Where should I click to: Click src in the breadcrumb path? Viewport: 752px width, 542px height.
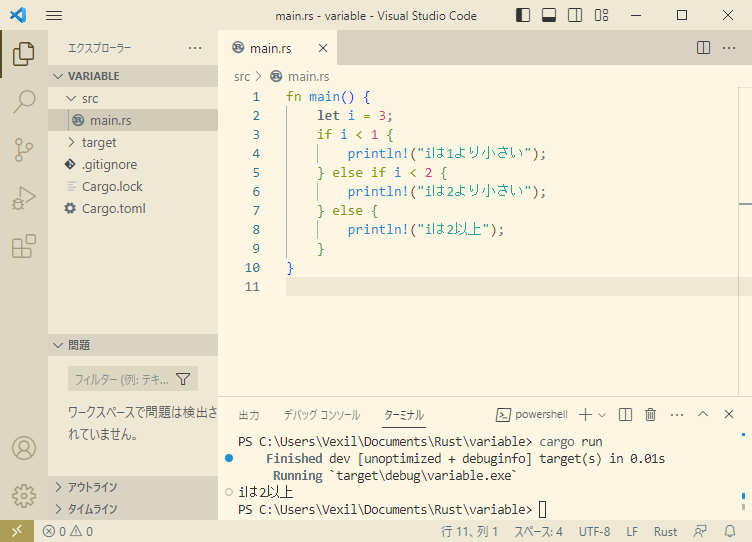pos(242,77)
